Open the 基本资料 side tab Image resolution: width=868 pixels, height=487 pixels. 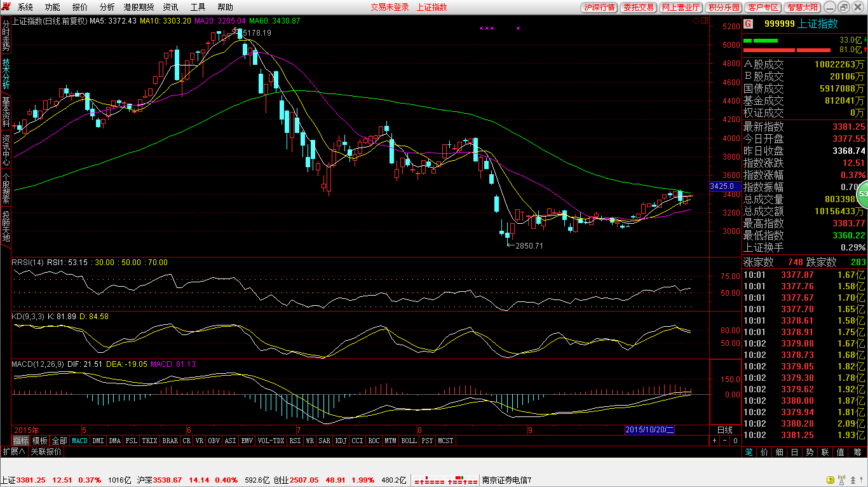tap(6, 112)
